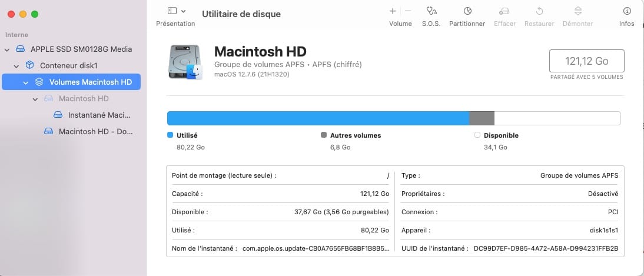Click the Démonter unmount icon

coord(577,11)
